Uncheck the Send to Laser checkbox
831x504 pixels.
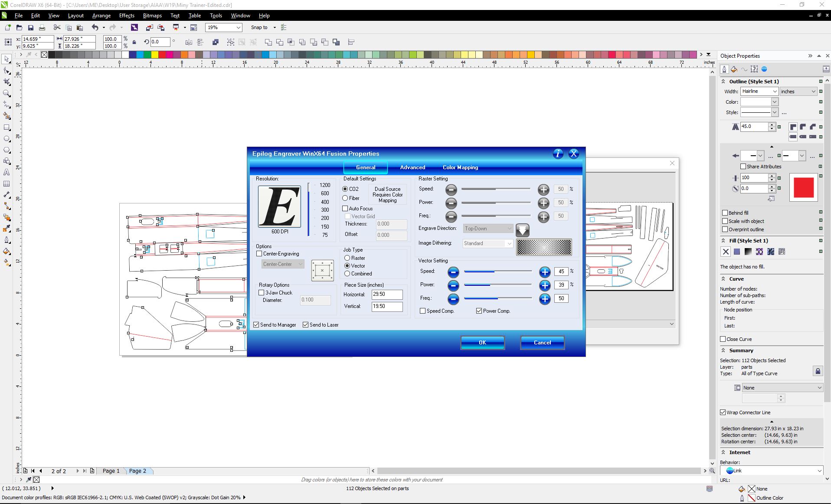306,325
